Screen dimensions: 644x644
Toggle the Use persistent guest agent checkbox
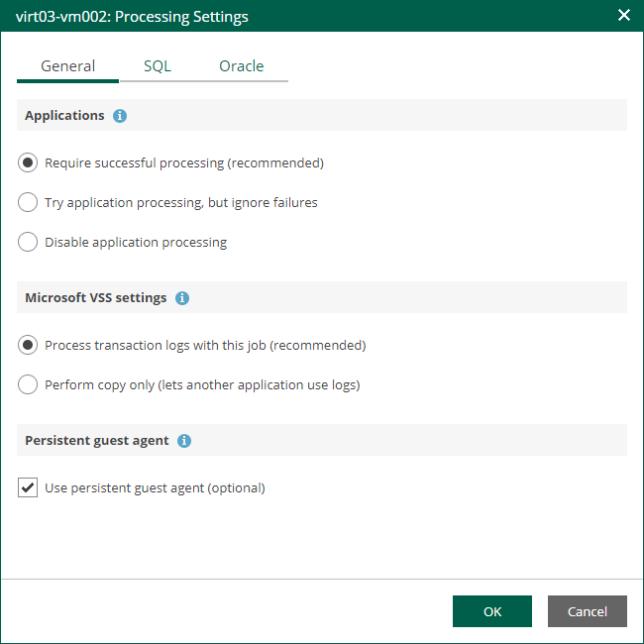coord(28,487)
